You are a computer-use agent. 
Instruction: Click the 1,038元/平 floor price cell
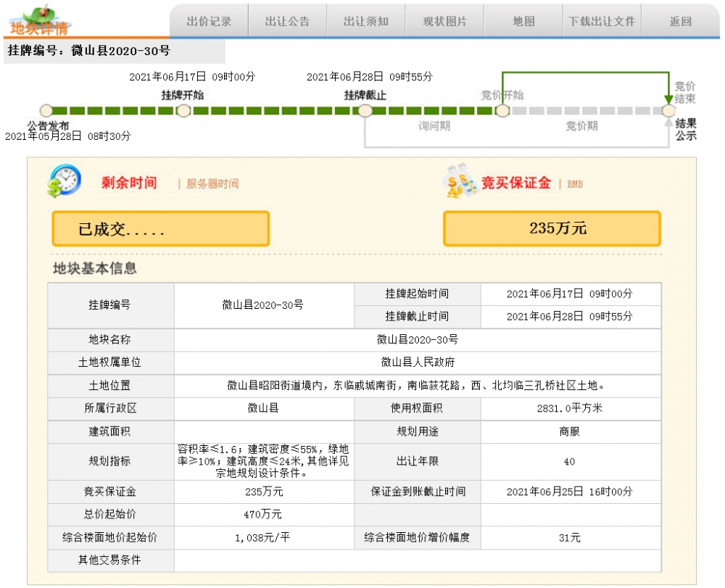263,538
